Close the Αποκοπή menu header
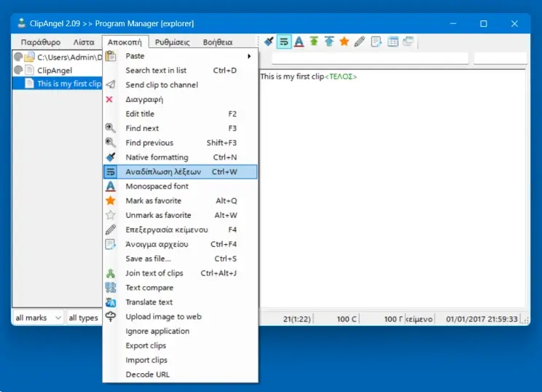The width and height of the screenshot is (542, 392). (x=125, y=42)
